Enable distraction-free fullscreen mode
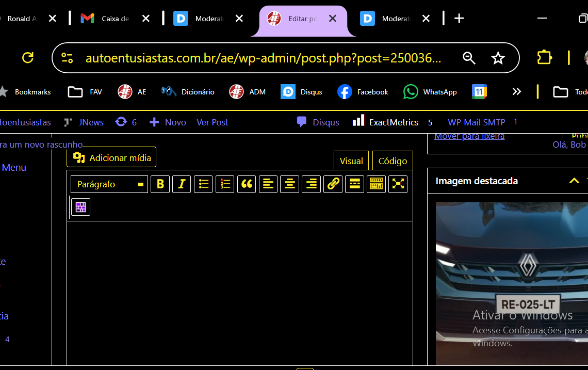The width and height of the screenshot is (588, 370). tap(398, 184)
